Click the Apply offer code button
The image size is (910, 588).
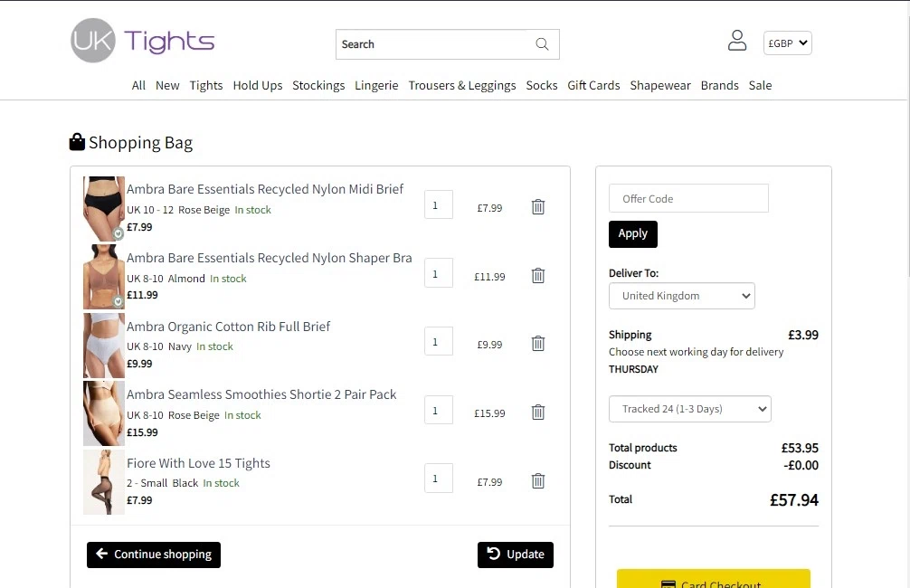[x=633, y=234]
